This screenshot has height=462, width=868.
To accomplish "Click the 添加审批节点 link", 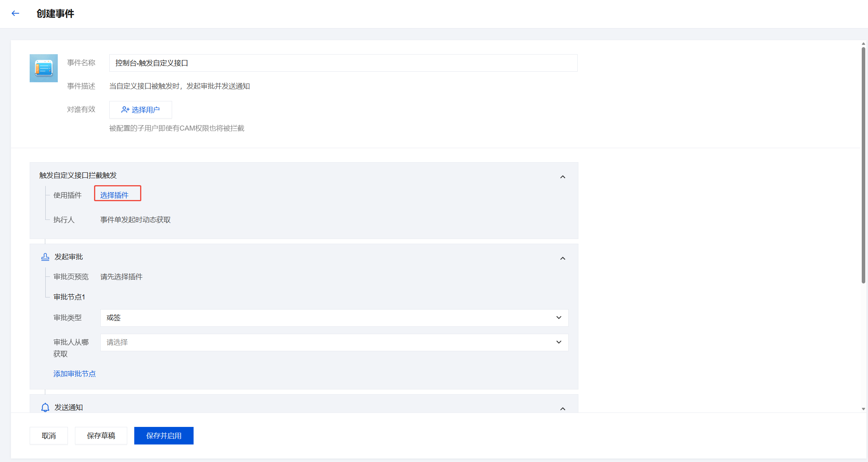I will click(75, 374).
